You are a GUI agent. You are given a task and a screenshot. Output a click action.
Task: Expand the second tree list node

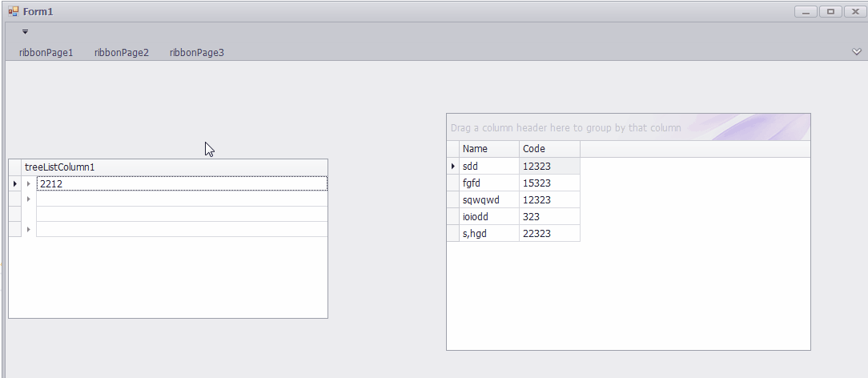(x=29, y=199)
